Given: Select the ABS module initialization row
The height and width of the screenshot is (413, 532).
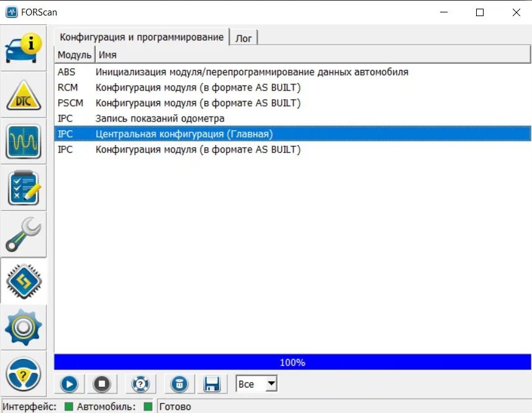Looking at the screenshot, I should click(292, 72).
